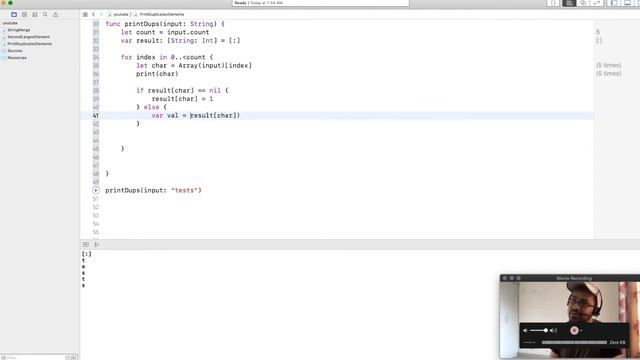Click 'var result: [String: Int]' line
The width and height of the screenshot is (640, 360).
180,41
